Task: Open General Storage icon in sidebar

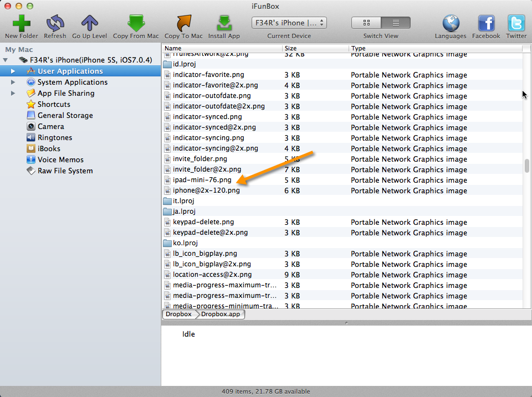Action: coord(31,115)
